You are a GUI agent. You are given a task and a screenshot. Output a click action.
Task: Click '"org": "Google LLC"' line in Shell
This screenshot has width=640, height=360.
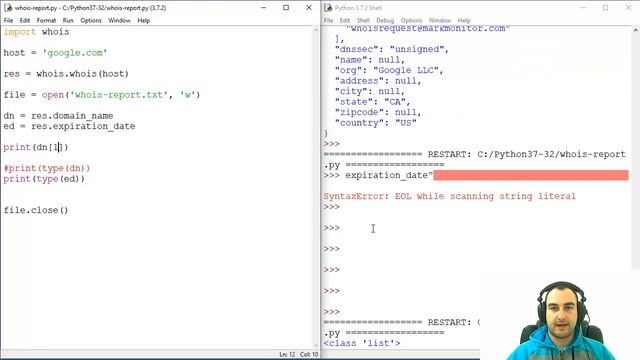tap(389, 70)
